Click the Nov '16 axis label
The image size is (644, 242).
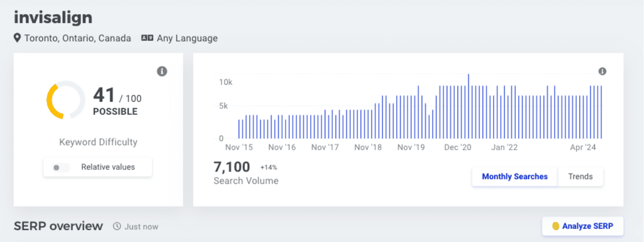click(282, 147)
